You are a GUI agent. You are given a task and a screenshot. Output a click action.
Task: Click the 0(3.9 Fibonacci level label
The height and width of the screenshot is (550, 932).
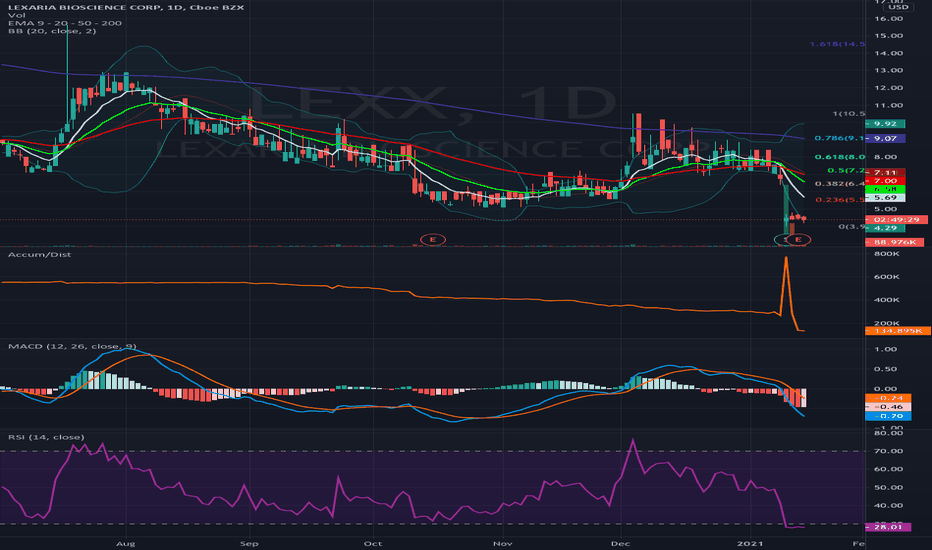click(x=852, y=227)
